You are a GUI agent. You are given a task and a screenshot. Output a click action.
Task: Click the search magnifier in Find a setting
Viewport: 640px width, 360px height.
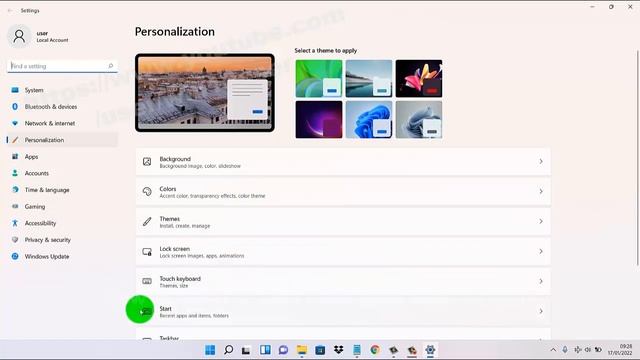(x=110, y=66)
